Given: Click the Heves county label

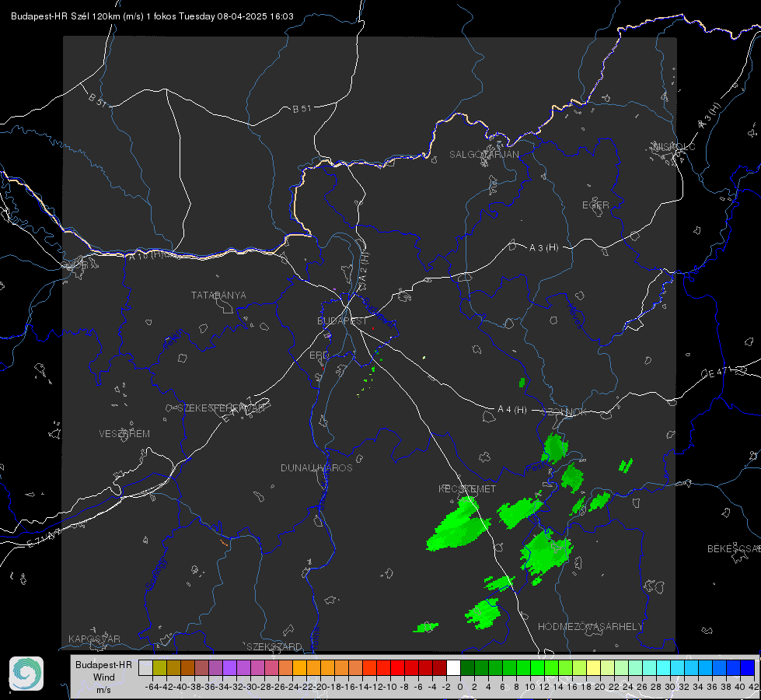Looking at the screenshot, I should coord(575,316).
